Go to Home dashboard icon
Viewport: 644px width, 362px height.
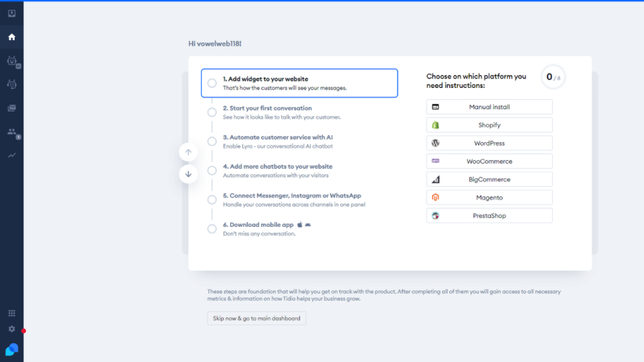[11, 37]
